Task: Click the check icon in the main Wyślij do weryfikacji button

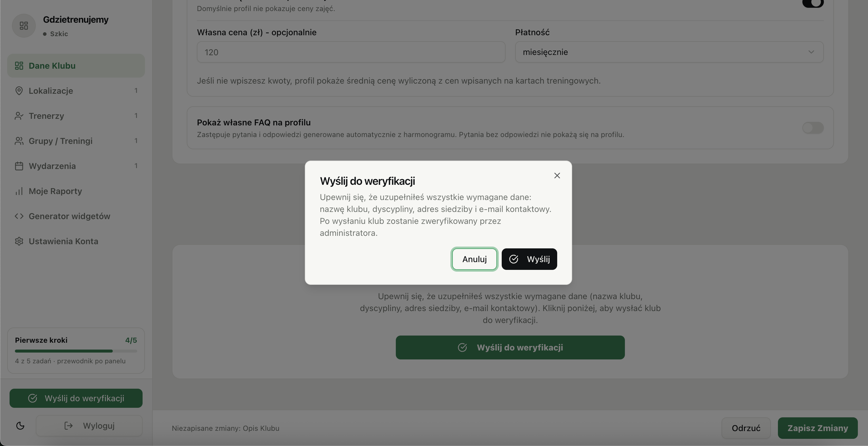Action: pos(462,347)
